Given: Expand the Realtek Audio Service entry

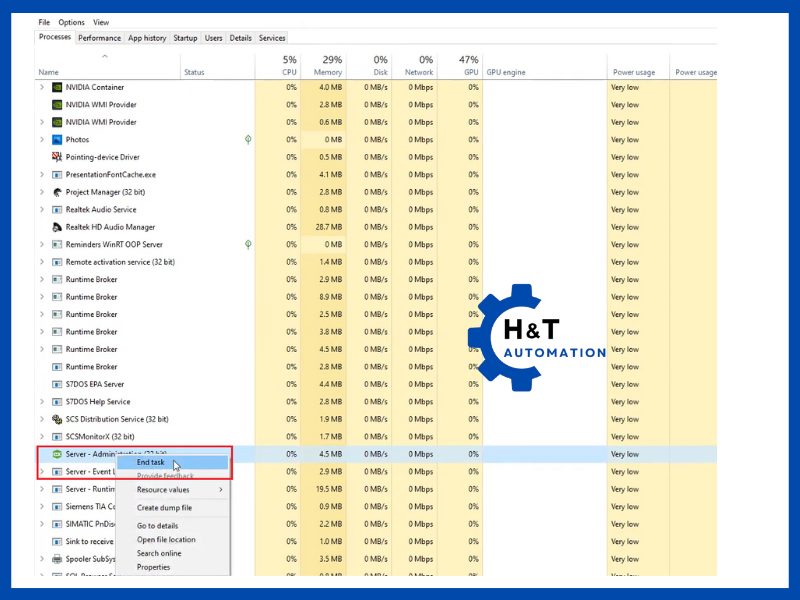Looking at the screenshot, I should click(x=42, y=210).
